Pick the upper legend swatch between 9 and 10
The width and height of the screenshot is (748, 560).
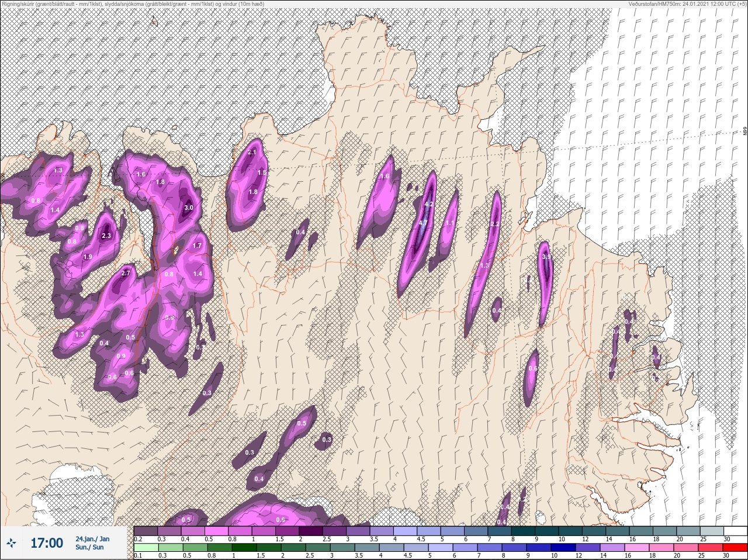(548, 531)
